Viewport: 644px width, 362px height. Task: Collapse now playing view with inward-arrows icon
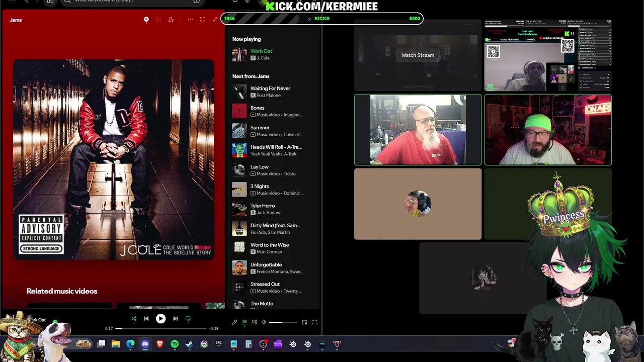point(215,20)
